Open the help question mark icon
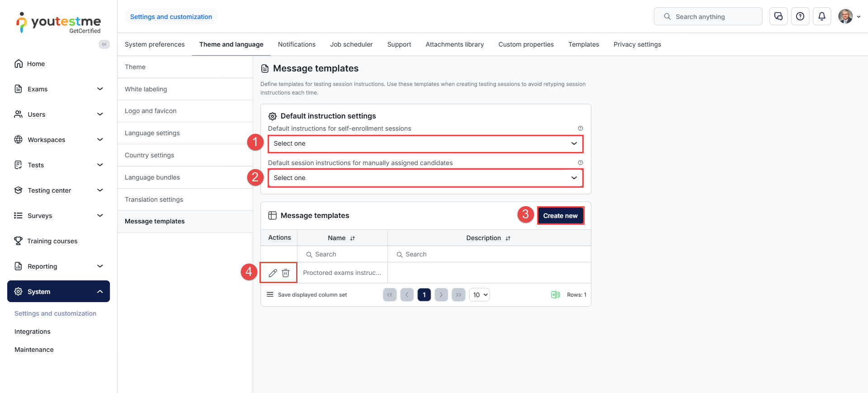This screenshot has width=868, height=393. tap(800, 16)
